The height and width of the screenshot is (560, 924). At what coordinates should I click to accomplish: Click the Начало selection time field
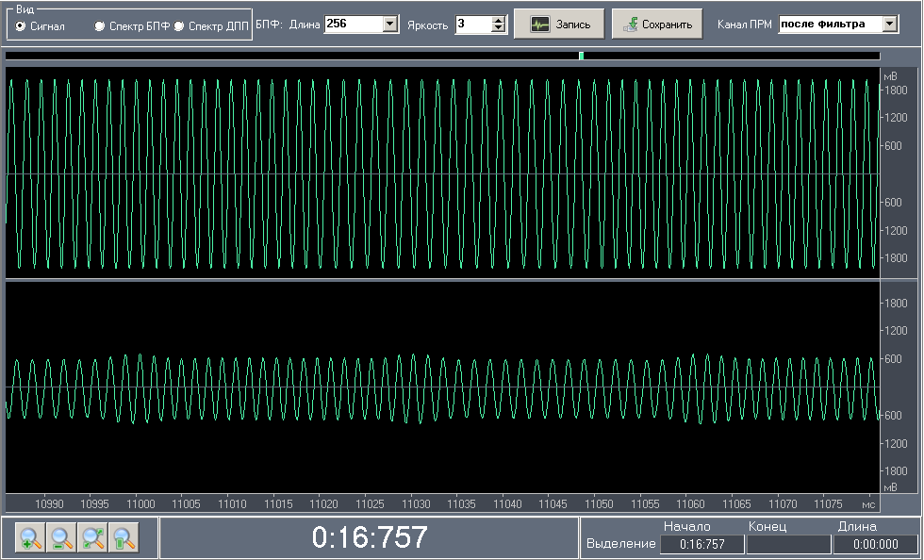point(701,544)
